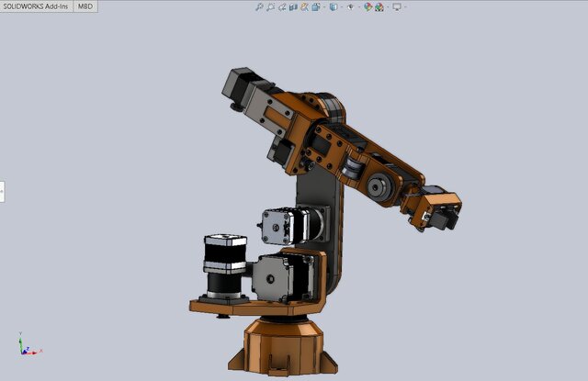Expand the View Settings dropdown arrow
The image size is (588, 381).
pyautogui.click(x=405, y=6)
